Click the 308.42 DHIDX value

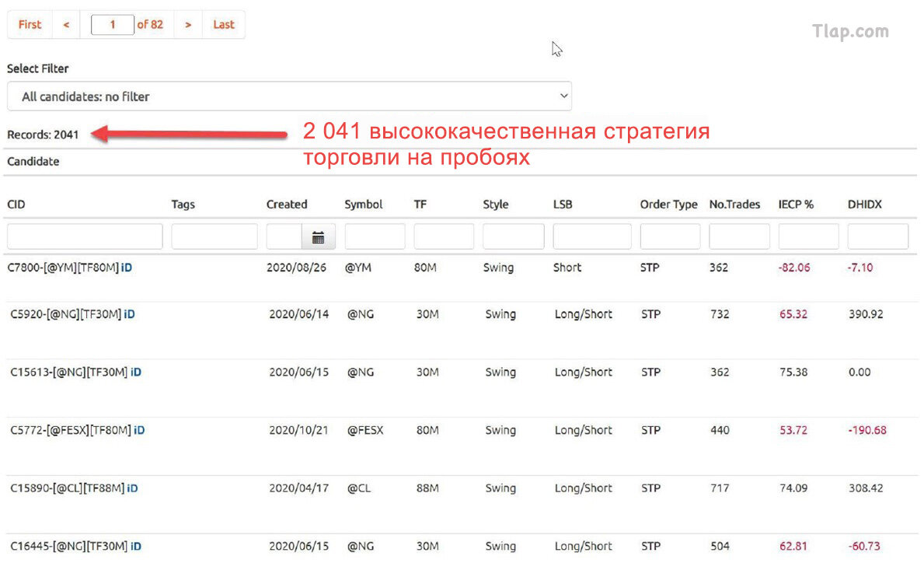pyautogui.click(x=866, y=488)
